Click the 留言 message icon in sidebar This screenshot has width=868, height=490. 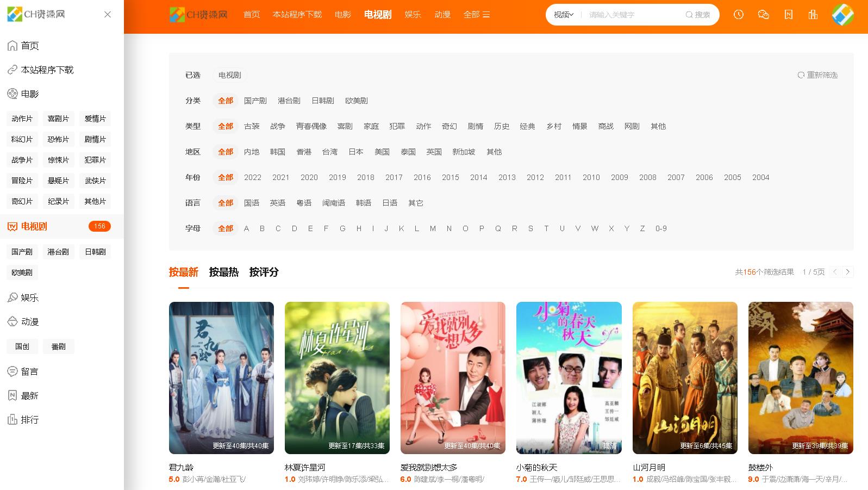[x=13, y=371]
